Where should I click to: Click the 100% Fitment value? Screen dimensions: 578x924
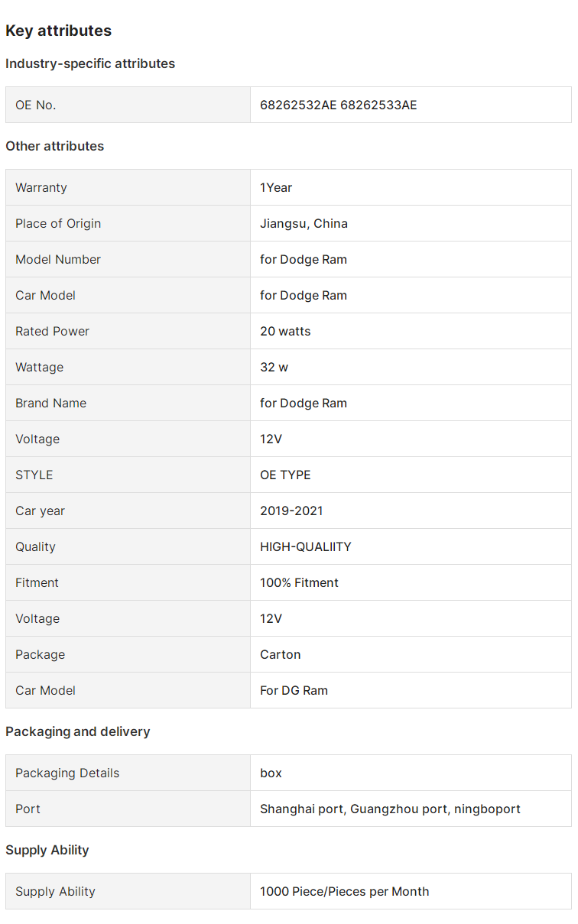pos(299,582)
